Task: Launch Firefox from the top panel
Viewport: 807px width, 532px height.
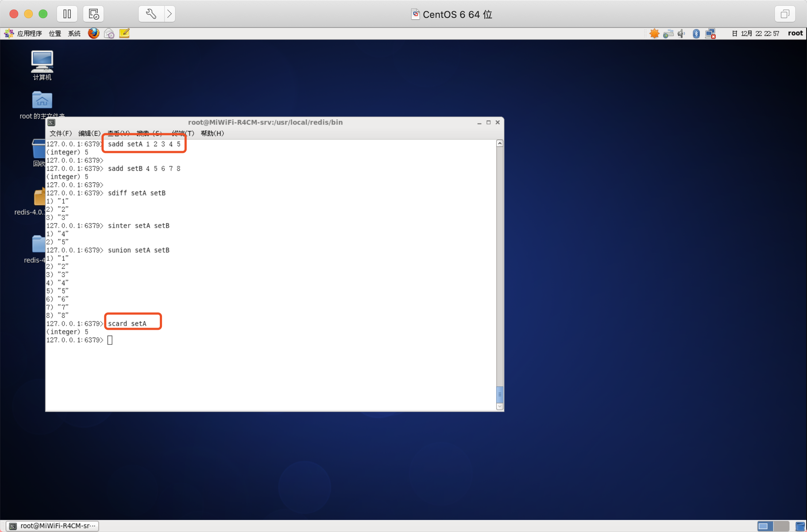Action: tap(93, 34)
